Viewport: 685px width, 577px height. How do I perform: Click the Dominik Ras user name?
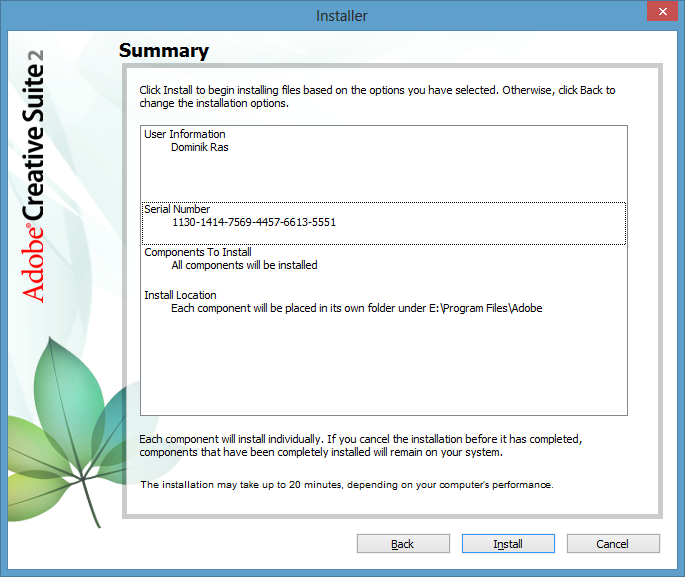[x=200, y=147]
